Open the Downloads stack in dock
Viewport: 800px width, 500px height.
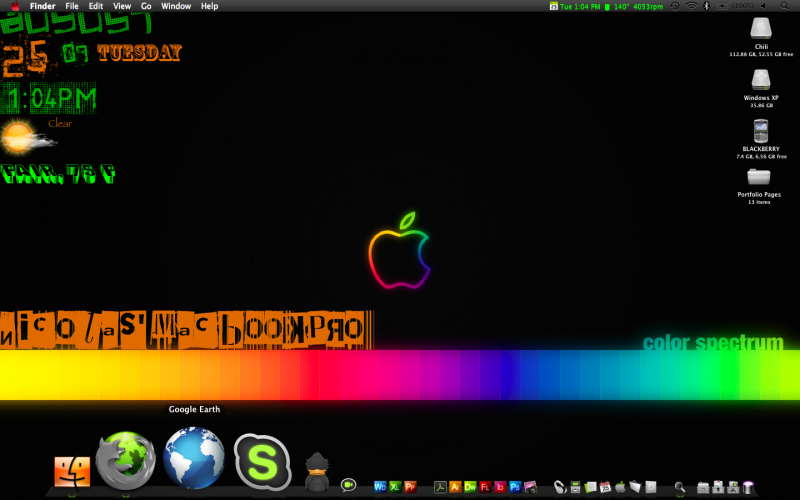[x=718, y=487]
